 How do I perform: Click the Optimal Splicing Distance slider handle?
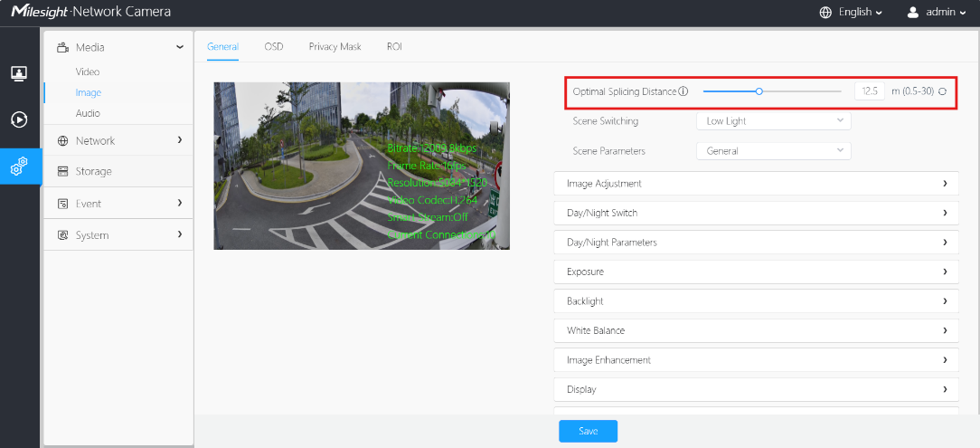click(x=759, y=91)
